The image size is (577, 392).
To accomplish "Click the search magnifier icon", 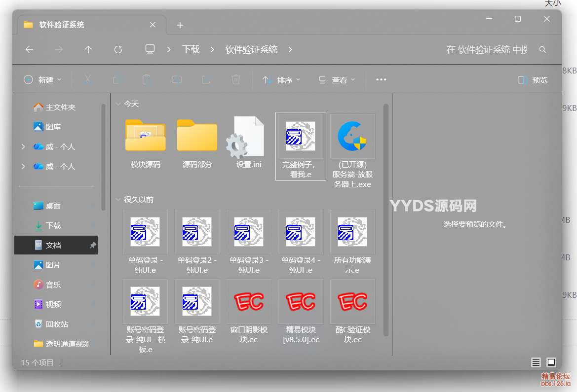I will click(543, 50).
